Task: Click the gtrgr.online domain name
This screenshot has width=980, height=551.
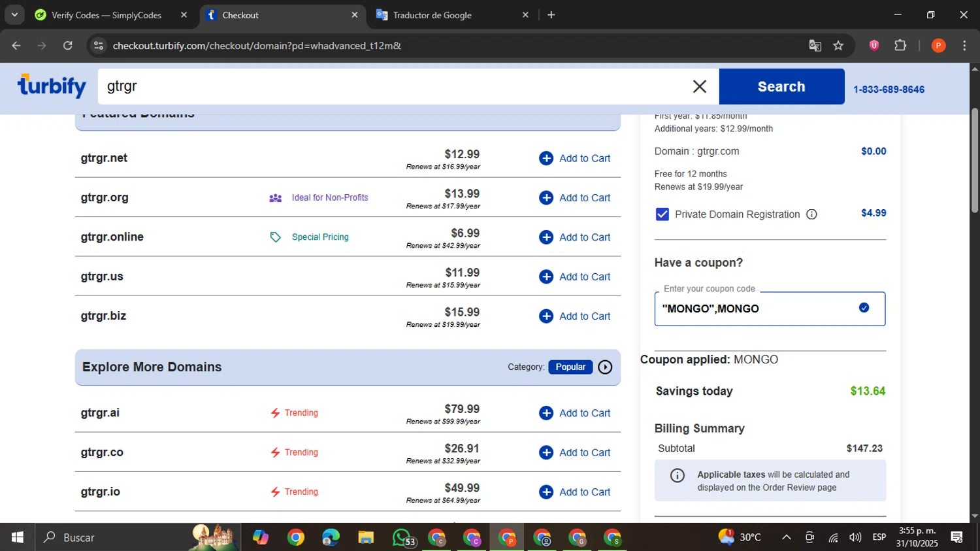Action: [112, 237]
